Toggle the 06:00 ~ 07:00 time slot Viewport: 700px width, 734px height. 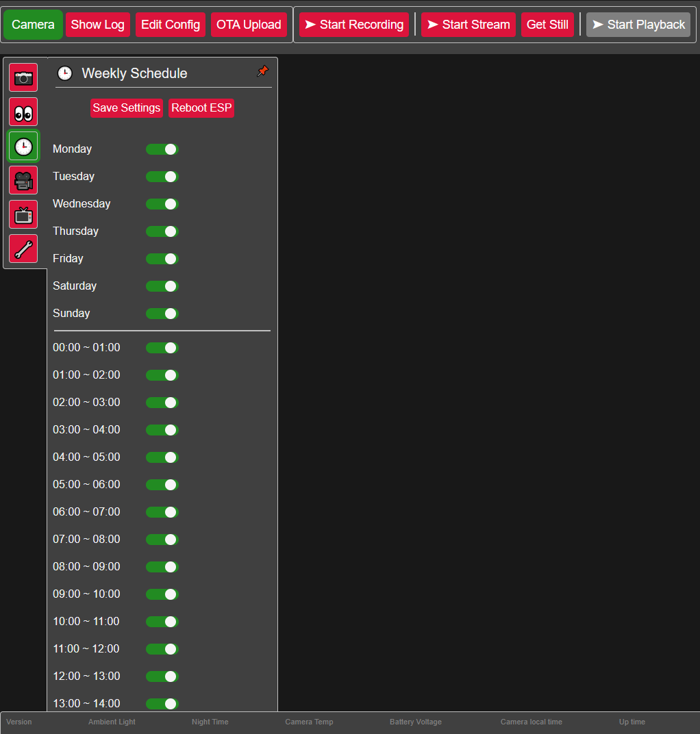[162, 512]
